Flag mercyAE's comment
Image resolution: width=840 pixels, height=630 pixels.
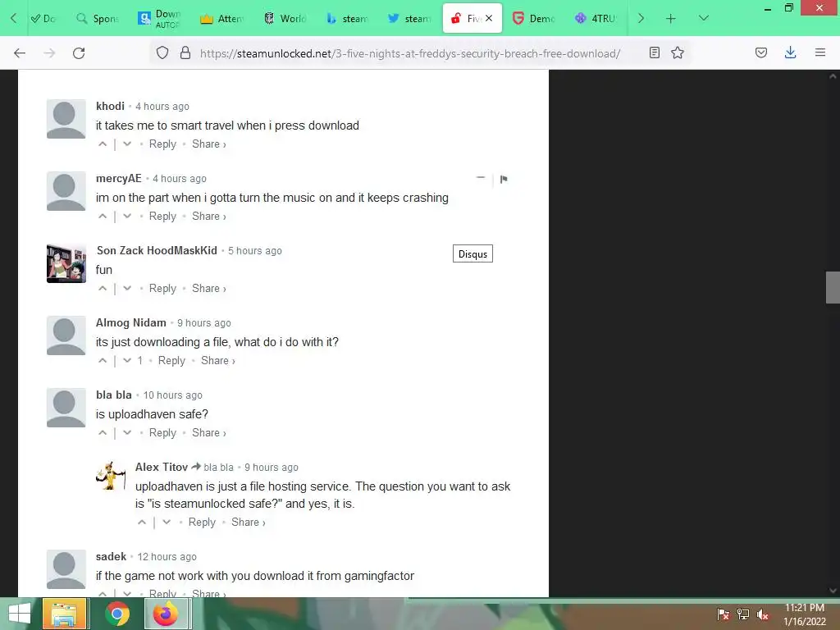click(x=504, y=179)
